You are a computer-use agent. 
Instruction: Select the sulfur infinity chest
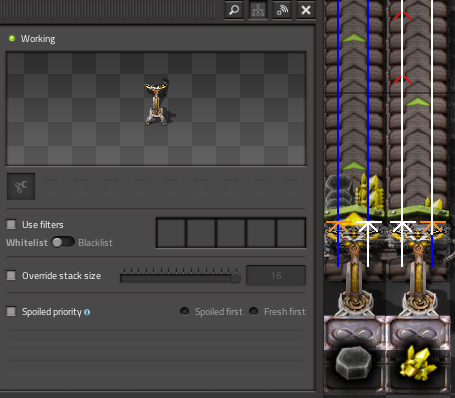pyautogui.click(x=418, y=355)
